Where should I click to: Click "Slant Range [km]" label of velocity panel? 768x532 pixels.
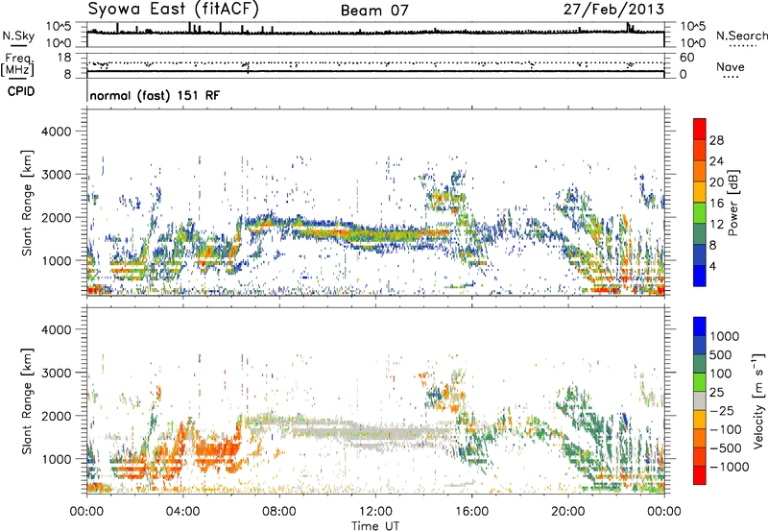27,400
